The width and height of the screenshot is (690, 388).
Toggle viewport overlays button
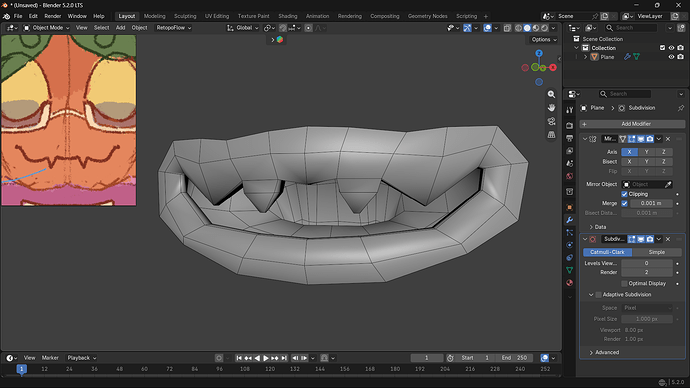pos(488,28)
